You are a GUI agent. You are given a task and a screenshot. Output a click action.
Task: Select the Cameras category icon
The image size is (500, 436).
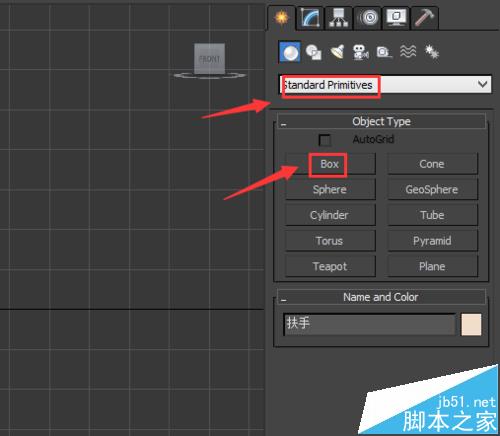coord(361,52)
